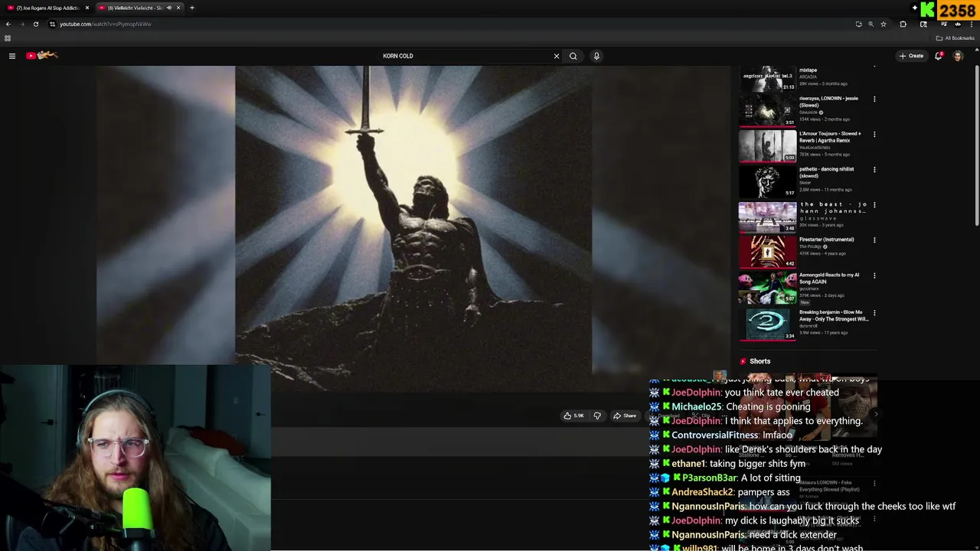Open the apps grid in bookmarks bar
The height and width of the screenshot is (551, 980).
tap(8, 38)
